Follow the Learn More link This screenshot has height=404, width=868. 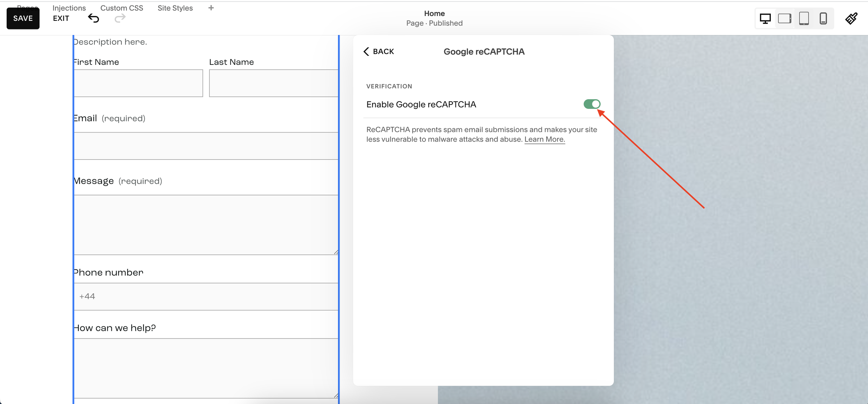544,139
